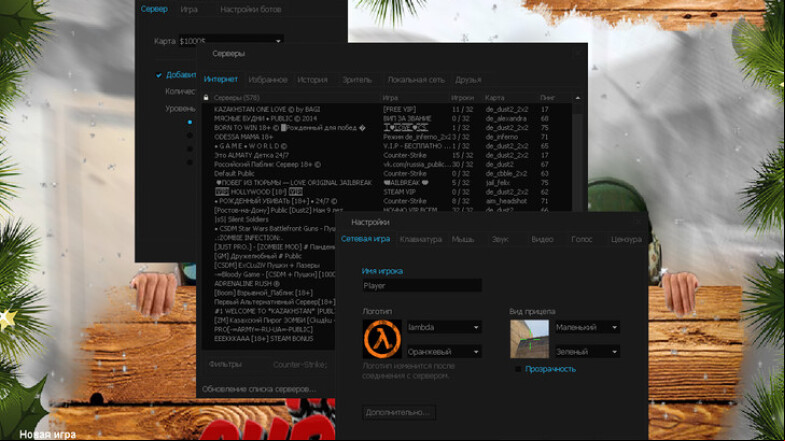The image size is (785, 441).
Task: Click the Фильтры button
Action: point(225,364)
